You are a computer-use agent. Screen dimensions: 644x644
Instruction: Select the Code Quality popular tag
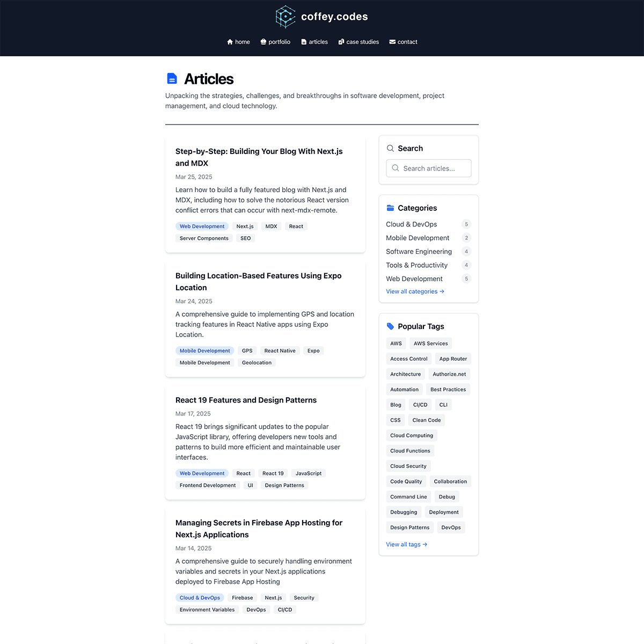406,481
